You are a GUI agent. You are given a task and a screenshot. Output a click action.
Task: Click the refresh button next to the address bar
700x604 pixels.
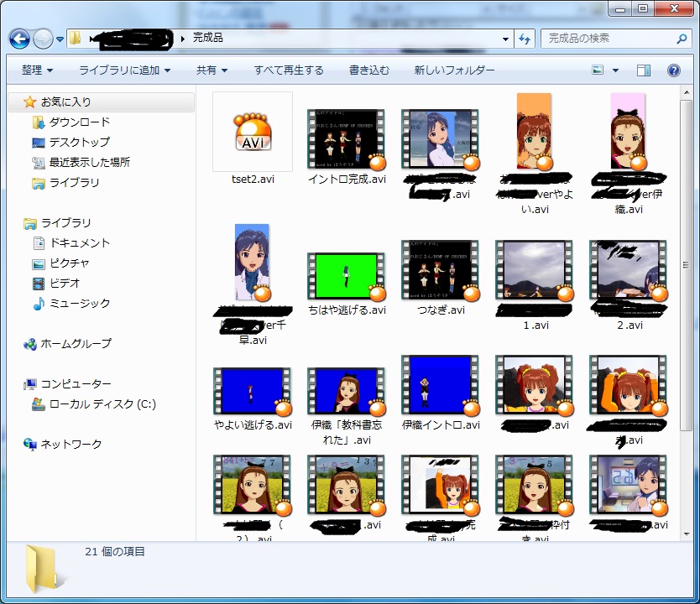(x=525, y=39)
